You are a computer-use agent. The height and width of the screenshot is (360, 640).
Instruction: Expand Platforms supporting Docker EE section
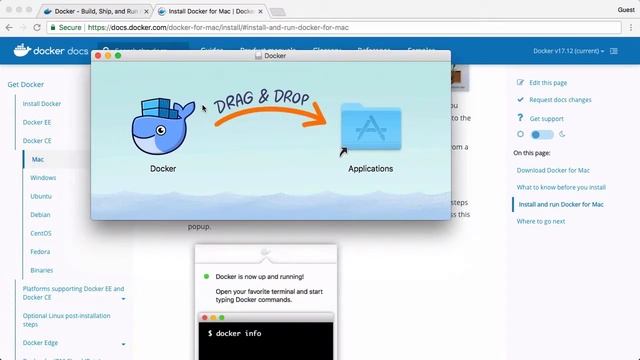(x=123, y=299)
